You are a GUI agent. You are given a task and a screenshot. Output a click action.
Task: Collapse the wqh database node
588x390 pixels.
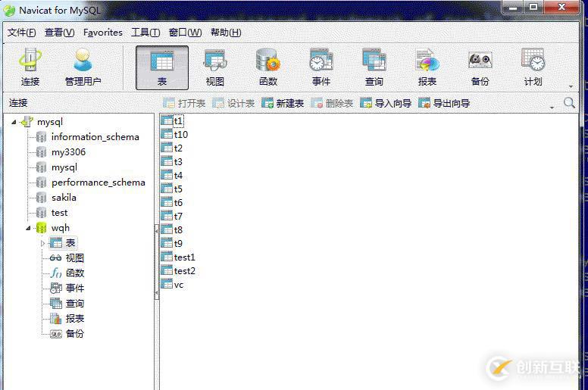pos(28,228)
